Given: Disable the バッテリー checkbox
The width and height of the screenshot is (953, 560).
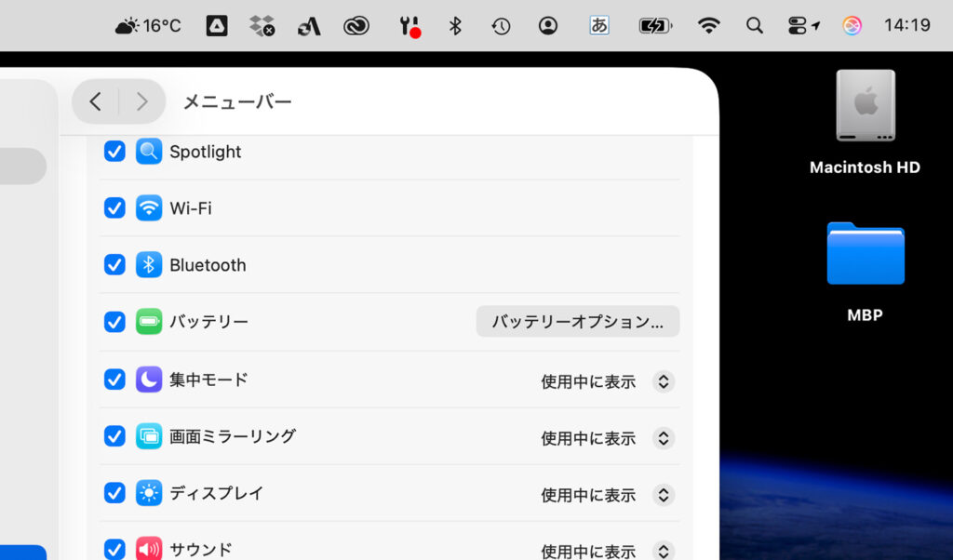Looking at the screenshot, I should pyautogui.click(x=114, y=322).
